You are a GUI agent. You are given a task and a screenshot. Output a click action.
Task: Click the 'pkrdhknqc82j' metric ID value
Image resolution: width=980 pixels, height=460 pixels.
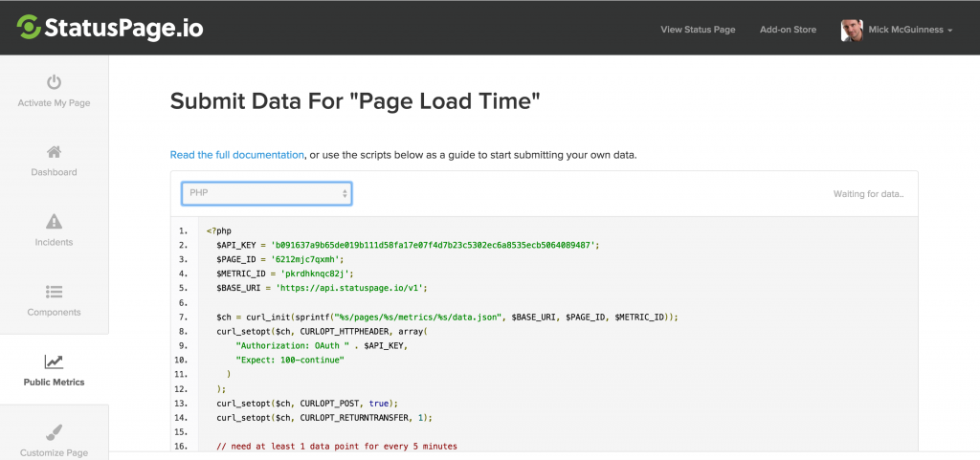pos(315,274)
